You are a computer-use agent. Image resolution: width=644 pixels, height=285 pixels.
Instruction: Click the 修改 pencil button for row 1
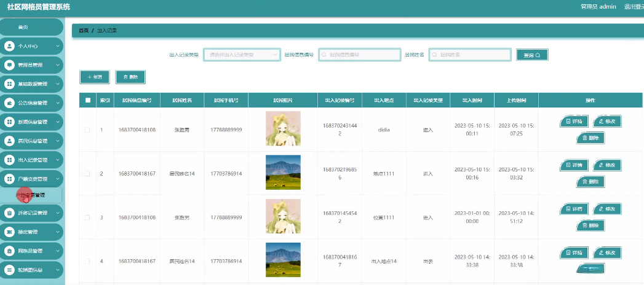(x=607, y=122)
